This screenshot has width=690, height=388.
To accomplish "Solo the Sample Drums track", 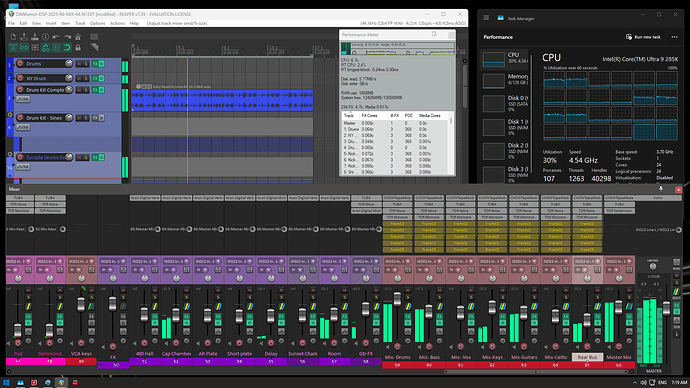I will click(86, 157).
